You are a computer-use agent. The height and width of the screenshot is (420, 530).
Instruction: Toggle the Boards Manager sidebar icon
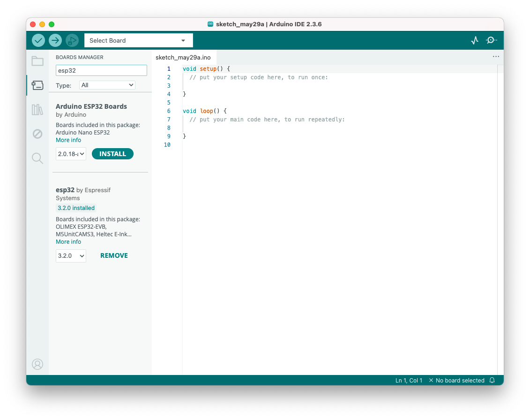point(37,85)
